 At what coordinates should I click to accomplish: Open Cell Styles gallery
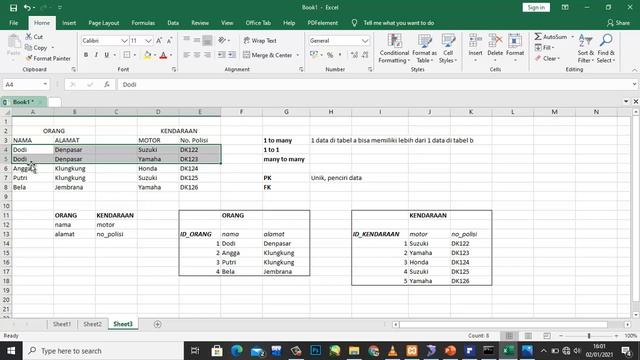click(x=448, y=49)
